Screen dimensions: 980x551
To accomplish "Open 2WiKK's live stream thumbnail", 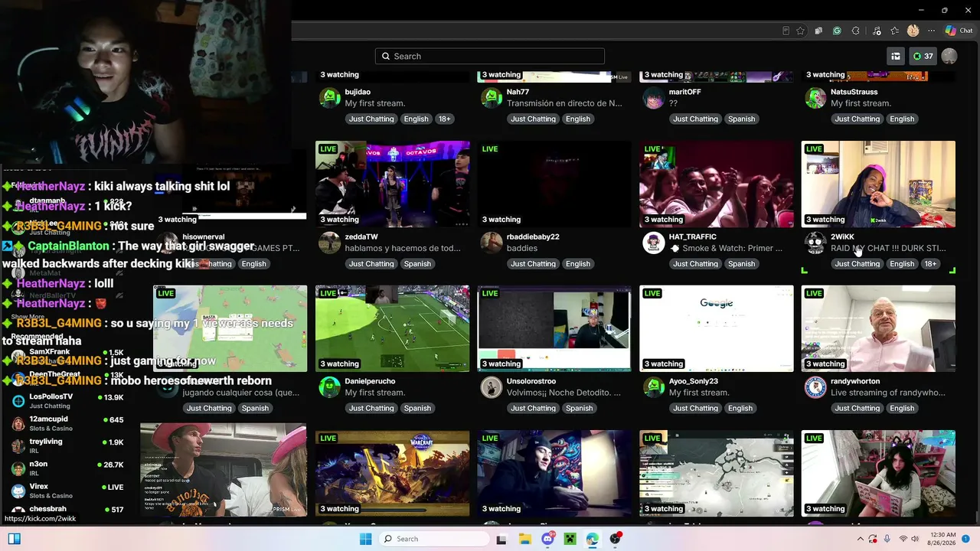I will 878,184.
